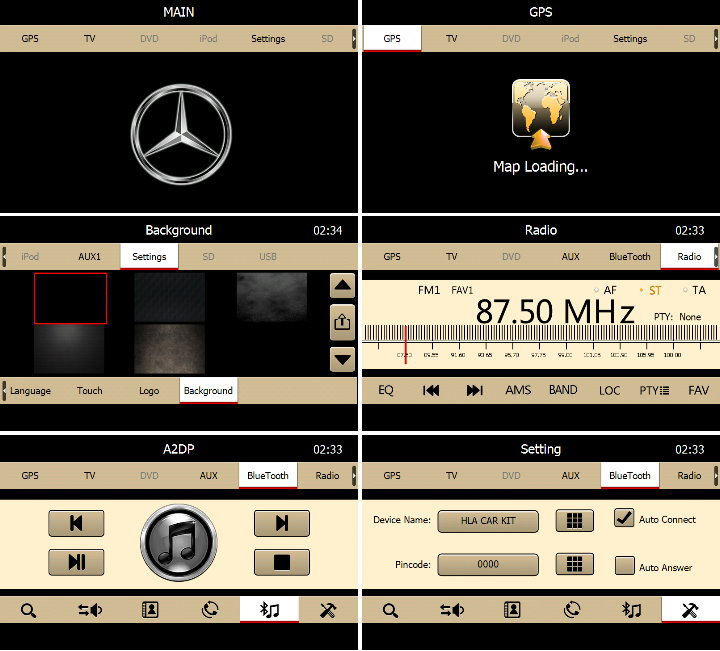The height and width of the screenshot is (651, 720).
Task: Select tools icon in Setting bottom bar
Action: (690, 610)
